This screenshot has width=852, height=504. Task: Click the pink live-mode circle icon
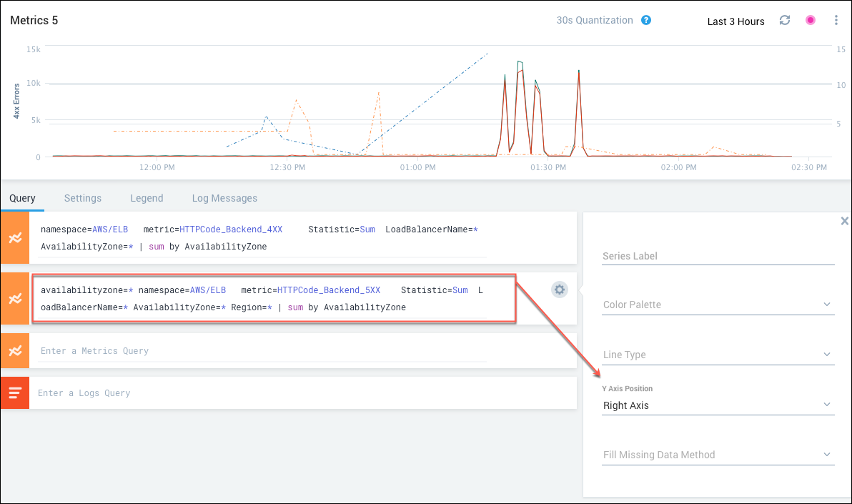[811, 21]
